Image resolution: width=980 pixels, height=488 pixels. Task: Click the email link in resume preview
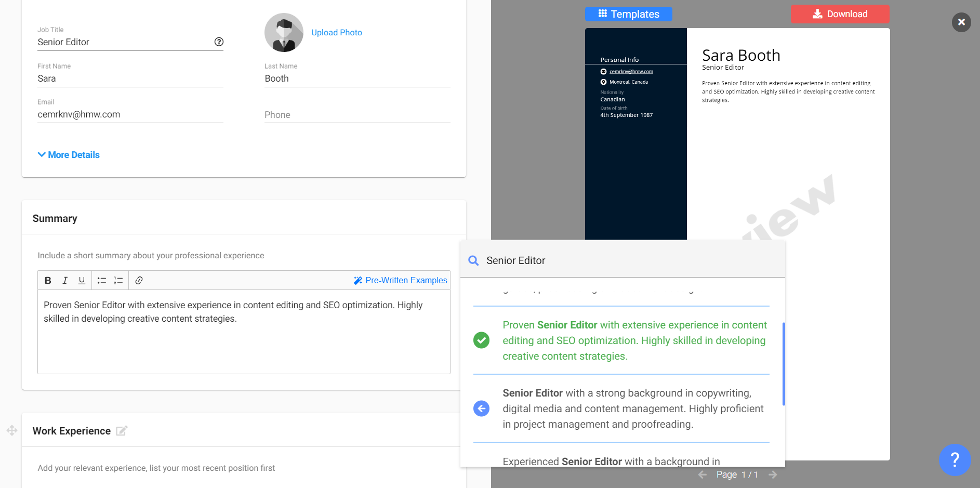(x=631, y=72)
